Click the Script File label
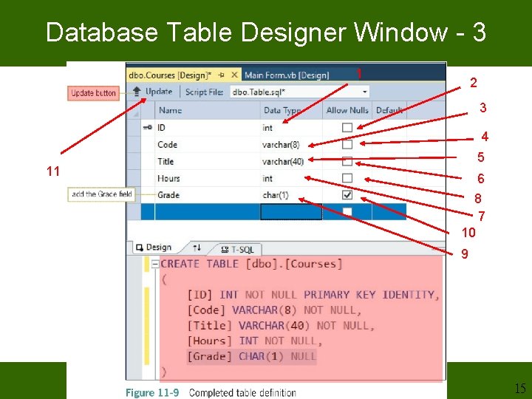This screenshot has height=399, width=532. point(204,92)
